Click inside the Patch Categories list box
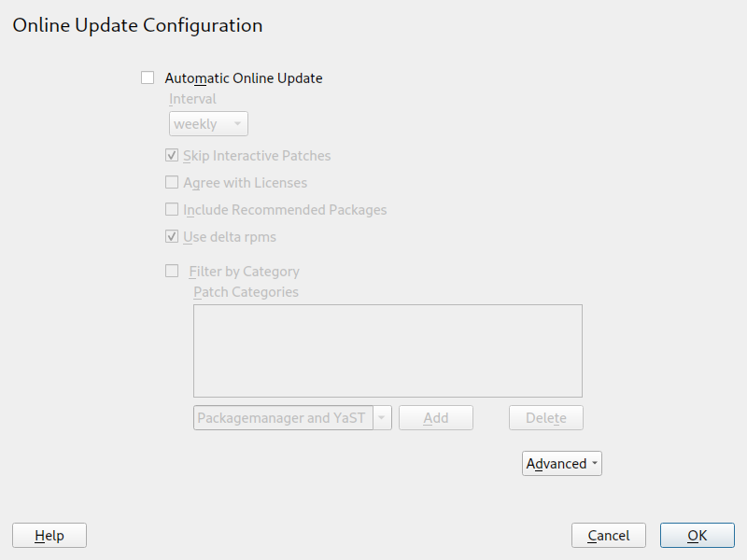 tap(388, 351)
